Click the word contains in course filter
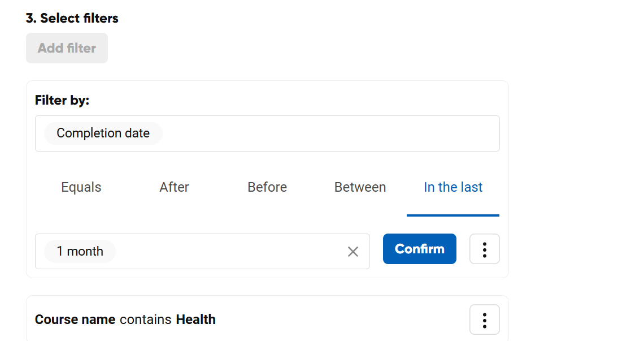Image resolution: width=644 pixels, height=341 pixels. click(x=146, y=320)
